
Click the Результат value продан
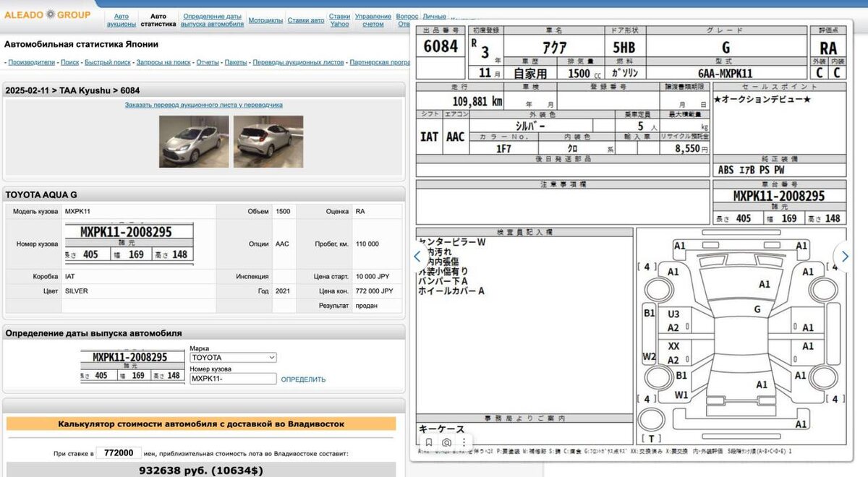[366, 306]
